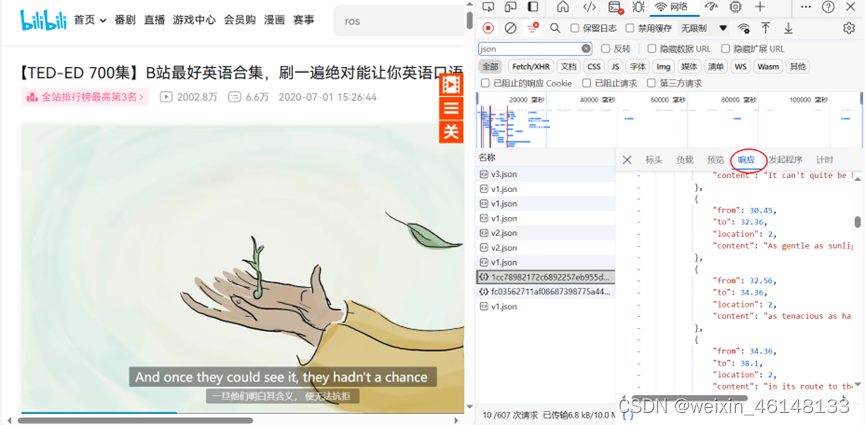
Task: Open the Memory chip icon
Action: pyautogui.click(x=735, y=7)
